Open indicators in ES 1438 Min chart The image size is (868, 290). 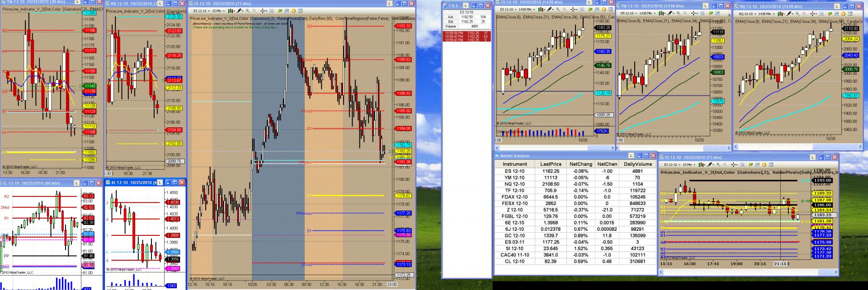pos(590,9)
